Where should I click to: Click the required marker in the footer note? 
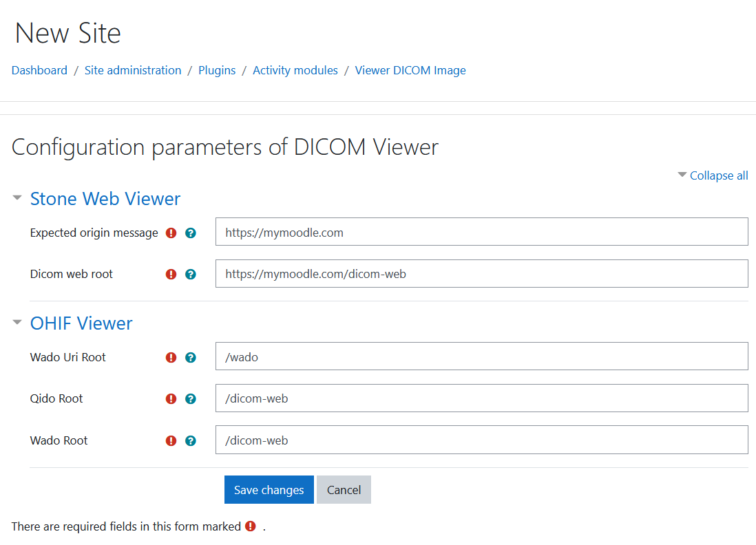(x=249, y=526)
